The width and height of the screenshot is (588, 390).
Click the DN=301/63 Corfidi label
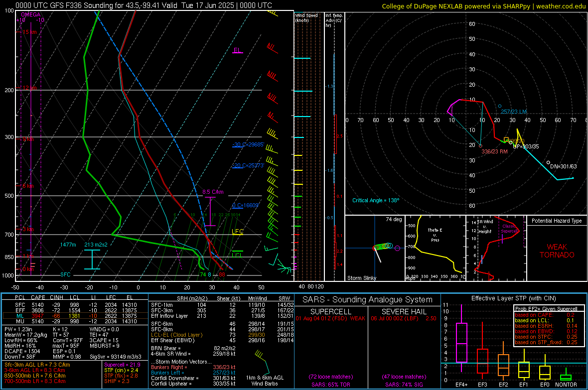point(563,166)
